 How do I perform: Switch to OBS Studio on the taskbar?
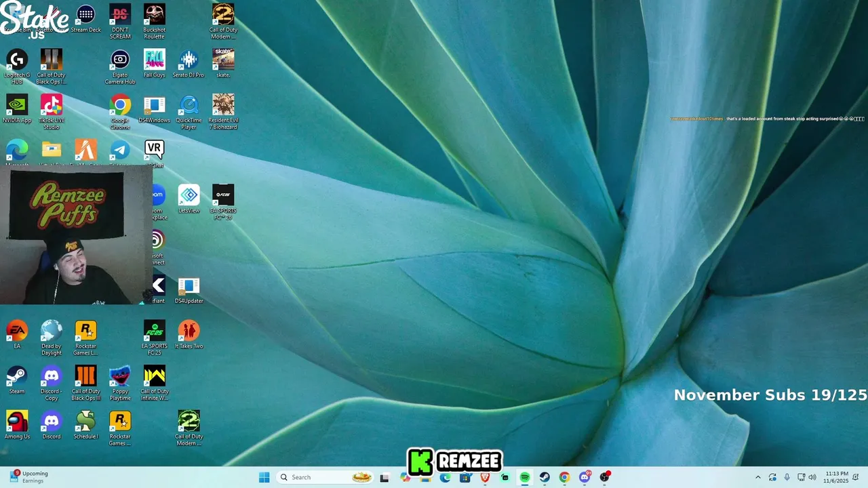[x=604, y=477]
